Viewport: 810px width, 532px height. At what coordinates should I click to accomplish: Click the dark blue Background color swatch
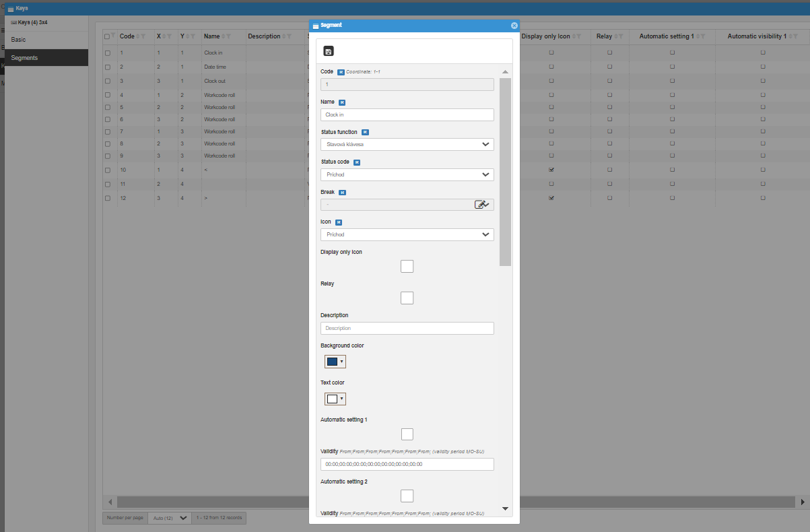332,362
